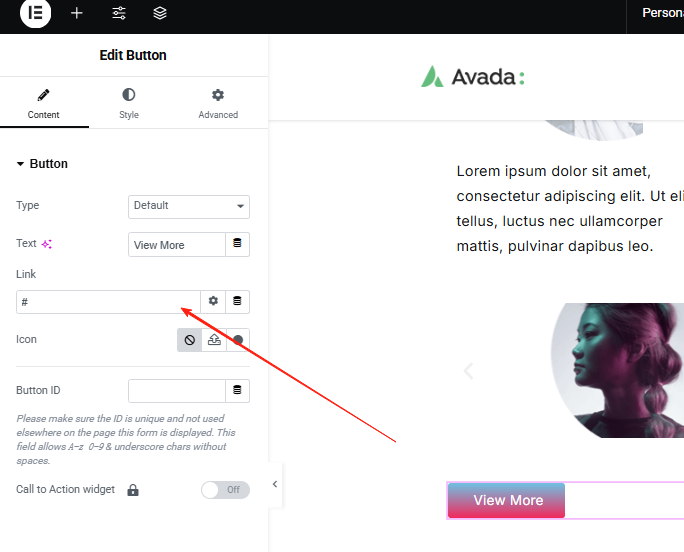684x552 pixels.
Task: Click the View More gradient button
Action: coord(506,500)
